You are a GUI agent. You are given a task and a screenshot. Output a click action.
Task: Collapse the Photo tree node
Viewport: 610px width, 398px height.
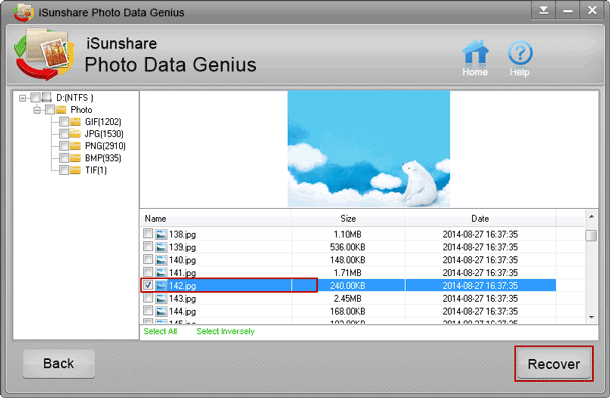[37, 110]
